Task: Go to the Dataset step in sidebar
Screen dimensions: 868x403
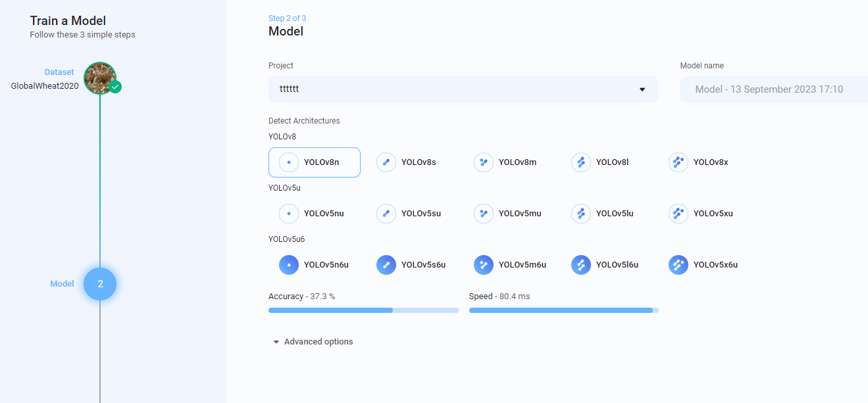Action: point(99,78)
